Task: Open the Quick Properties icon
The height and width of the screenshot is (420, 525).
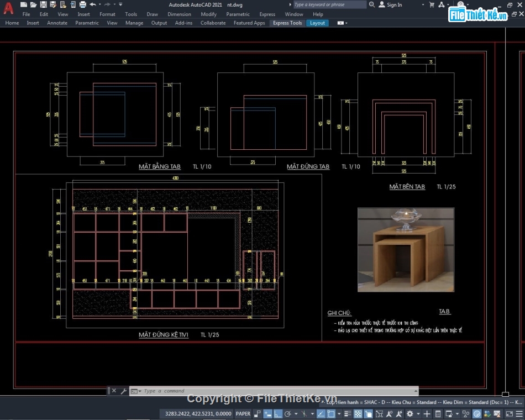Action: 438,413
